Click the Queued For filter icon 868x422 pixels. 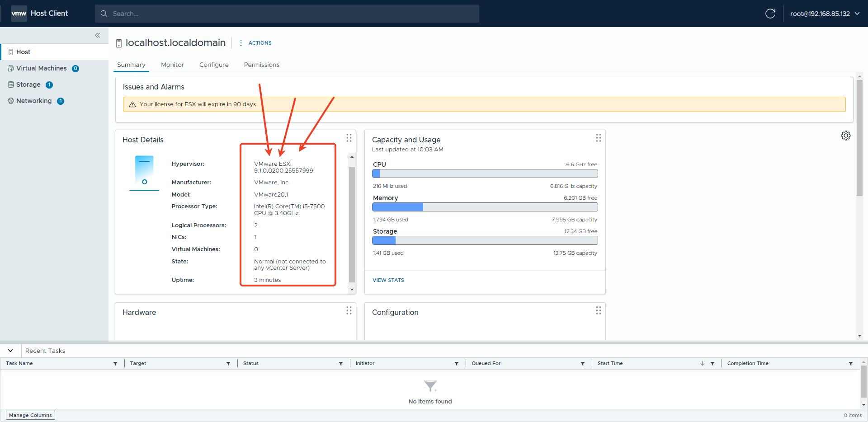tap(583, 364)
